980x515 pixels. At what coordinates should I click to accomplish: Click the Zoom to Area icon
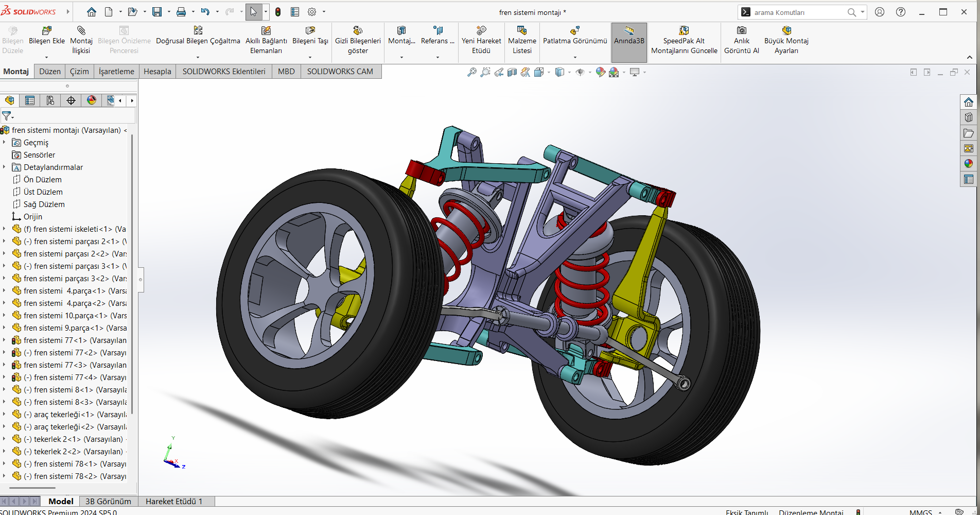[x=485, y=72]
